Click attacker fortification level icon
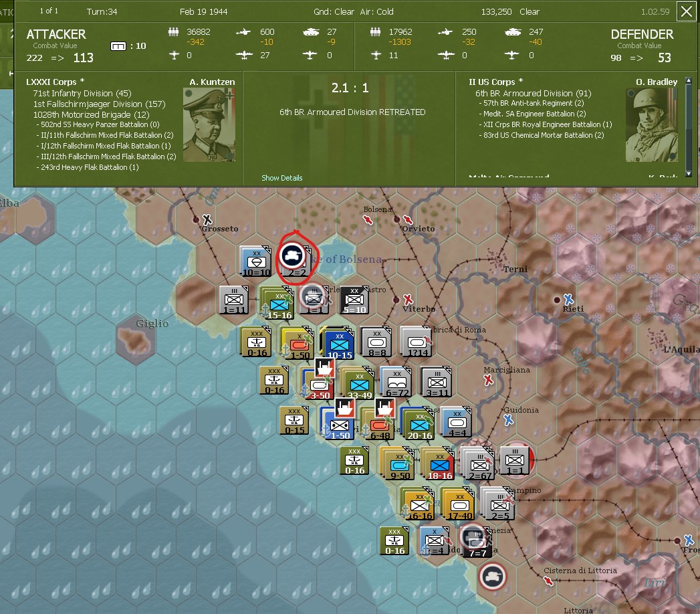 118,46
